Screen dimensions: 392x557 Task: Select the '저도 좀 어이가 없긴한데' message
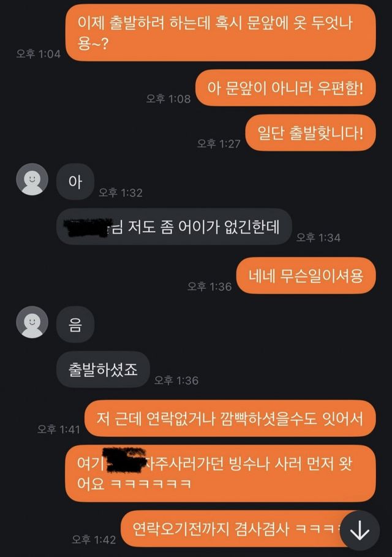tap(174, 227)
